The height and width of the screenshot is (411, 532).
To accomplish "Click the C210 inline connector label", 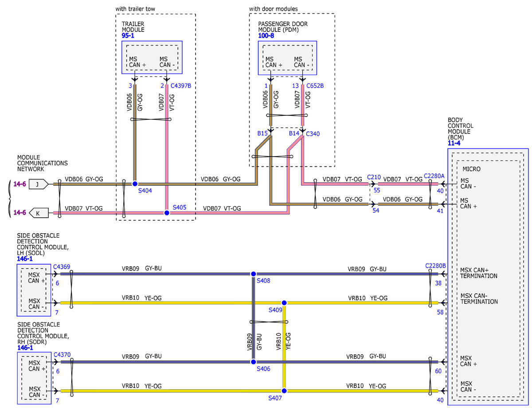I will (x=374, y=176).
